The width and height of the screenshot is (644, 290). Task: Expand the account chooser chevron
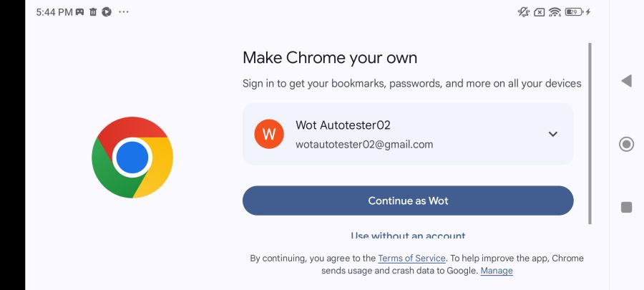tap(552, 134)
